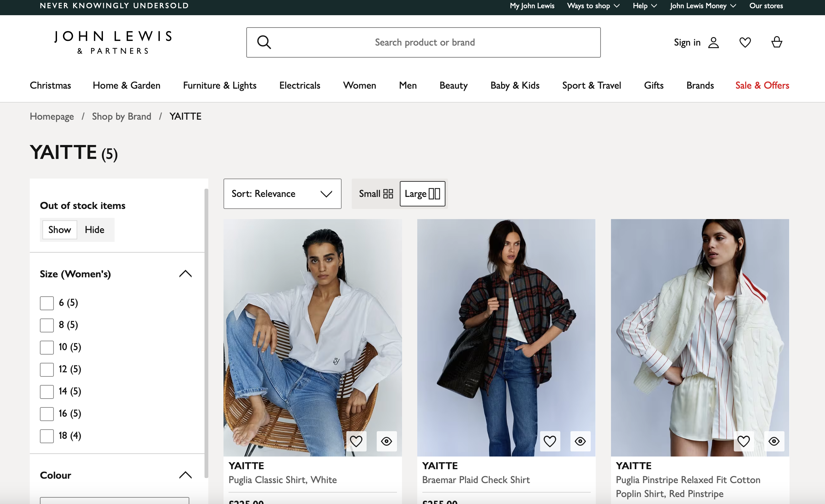Click the Search product or brand field
The height and width of the screenshot is (504, 825).
423,42
